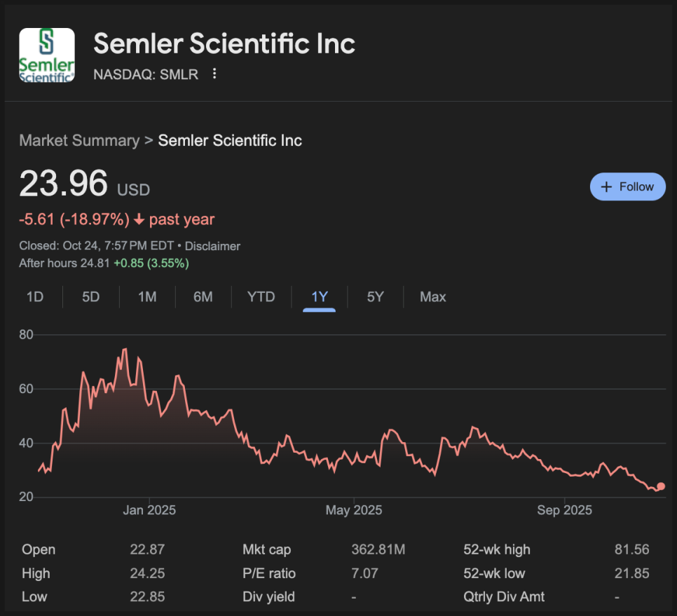Click the 52-wk high value
Image resolution: width=677 pixels, height=616 pixels.
(631, 549)
